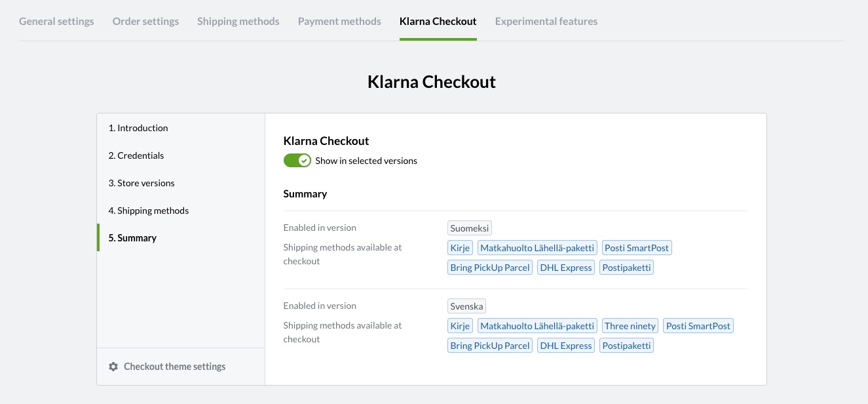Click Posti SmartPost tag under Svenska

698,326
